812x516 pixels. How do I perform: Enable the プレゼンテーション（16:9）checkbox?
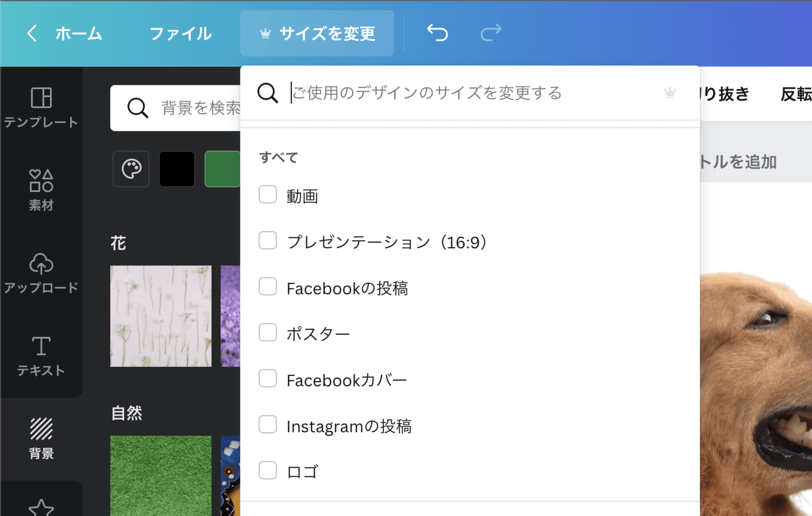267,241
